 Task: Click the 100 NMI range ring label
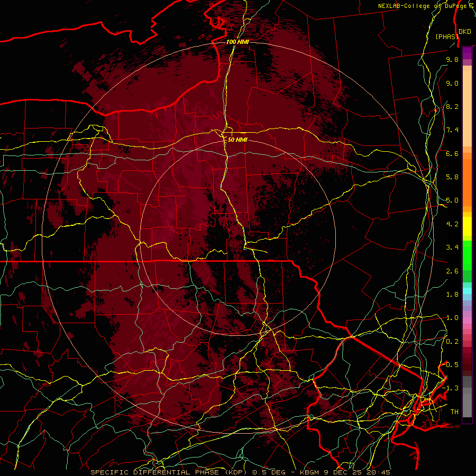coord(237,42)
